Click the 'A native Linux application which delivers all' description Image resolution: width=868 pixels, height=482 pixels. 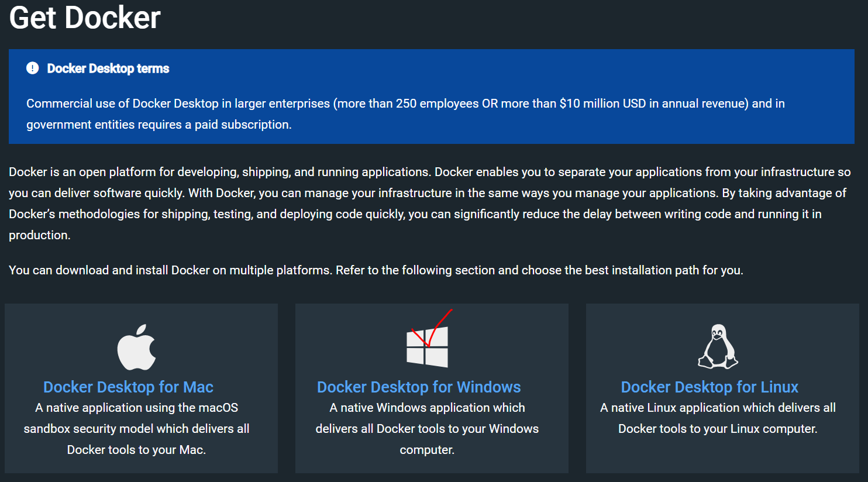[718, 418]
